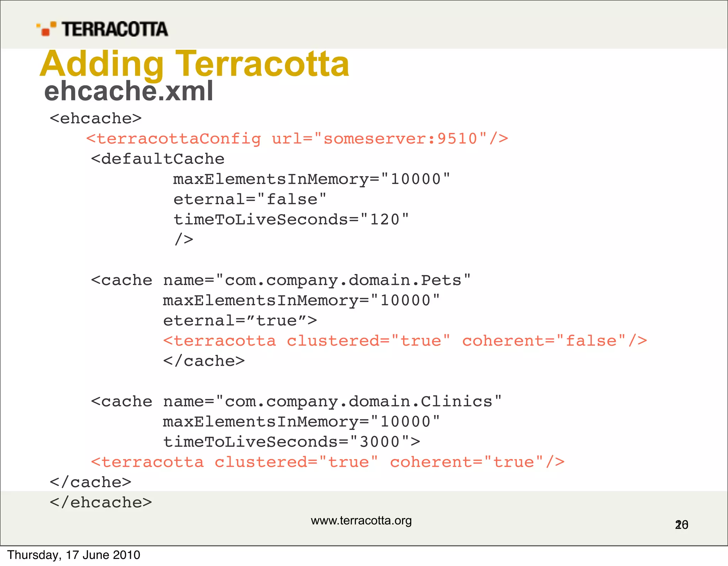Click timeToLiveSeconds="120" attribute
Viewport: 728px width, 566px height.
tap(291, 220)
